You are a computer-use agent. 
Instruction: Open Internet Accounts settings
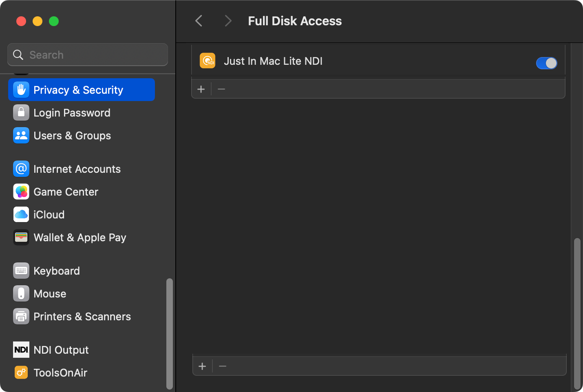pyautogui.click(x=82, y=169)
